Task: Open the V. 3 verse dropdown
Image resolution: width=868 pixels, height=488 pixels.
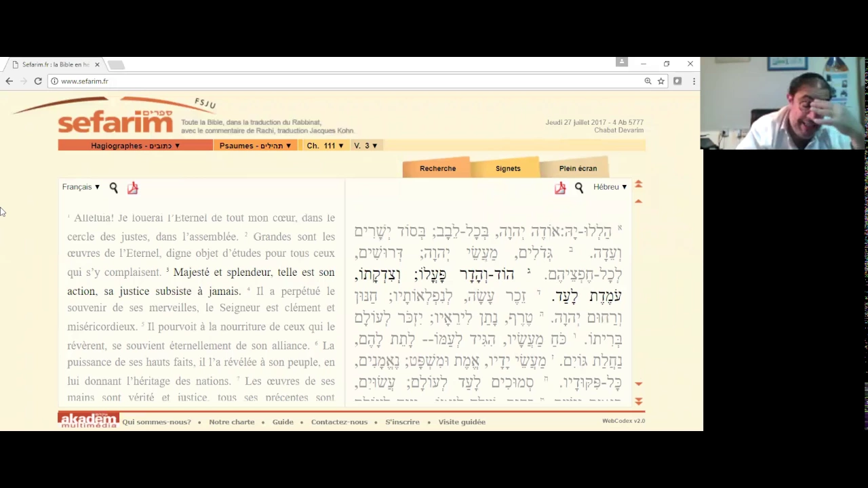Action: click(366, 146)
